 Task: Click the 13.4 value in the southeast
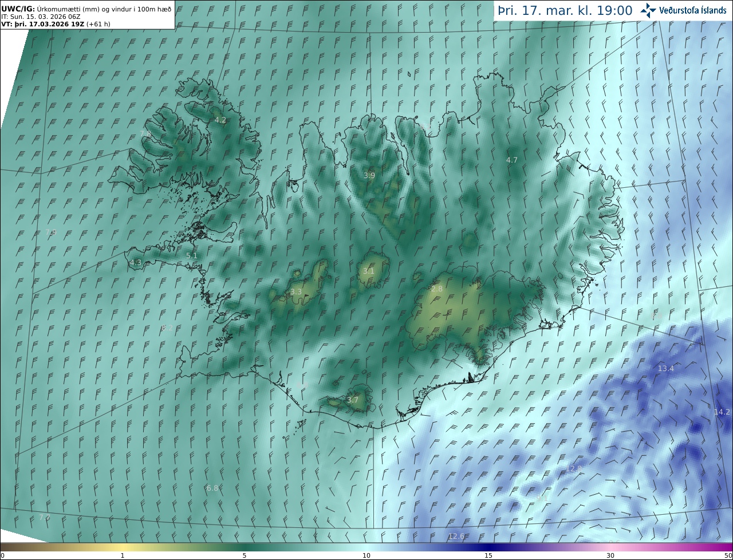pyautogui.click(x=666, y=368)
